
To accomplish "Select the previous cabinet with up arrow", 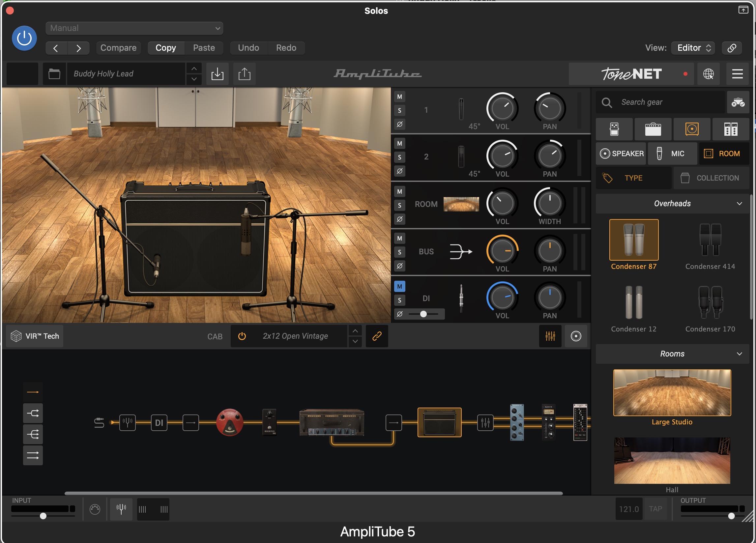I will pos(355,331).
